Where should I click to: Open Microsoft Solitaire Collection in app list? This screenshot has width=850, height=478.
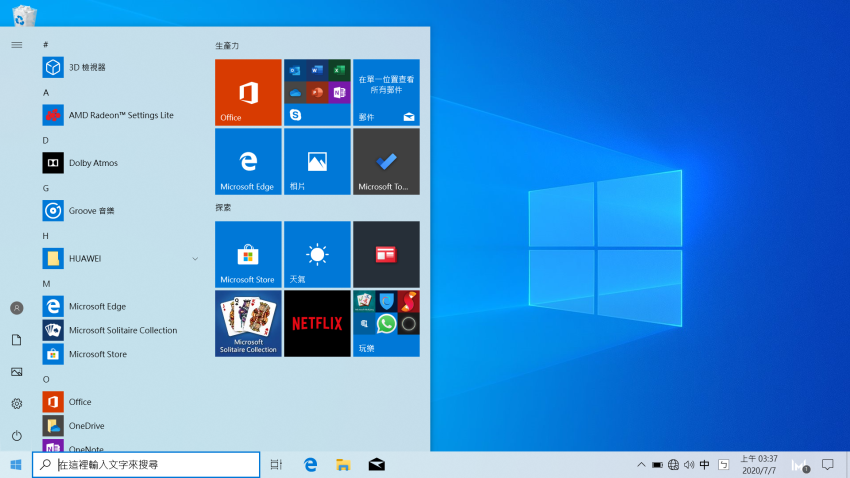120,330
